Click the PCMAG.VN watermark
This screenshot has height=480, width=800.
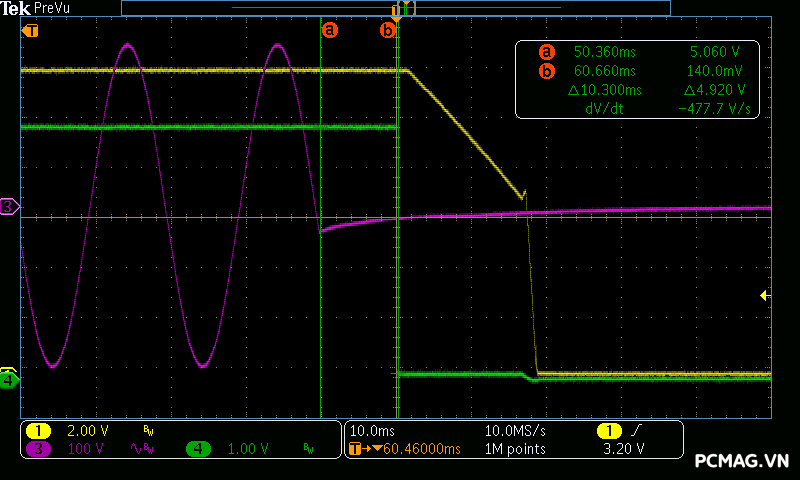pyautogui.click(x=742, y=461)
